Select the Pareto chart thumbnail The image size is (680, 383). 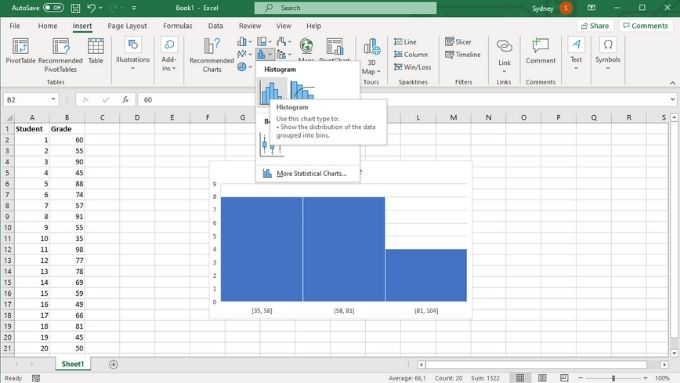pos(302,91)
